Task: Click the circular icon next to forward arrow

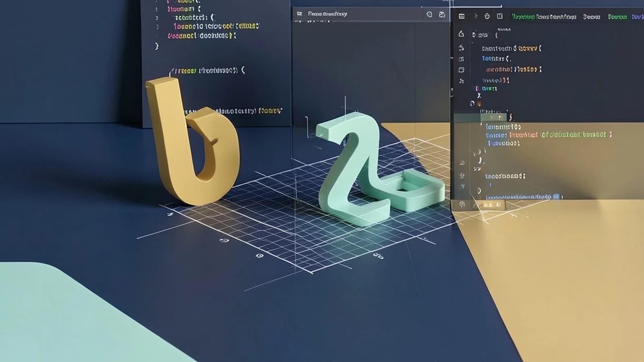Action: [x=487, y=16]
